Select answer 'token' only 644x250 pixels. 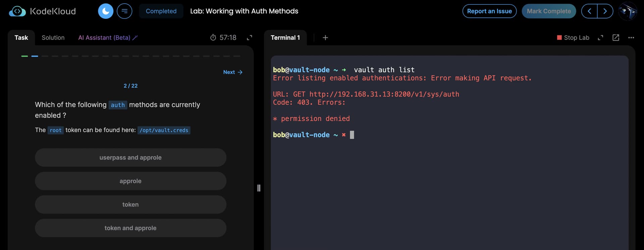130,205
